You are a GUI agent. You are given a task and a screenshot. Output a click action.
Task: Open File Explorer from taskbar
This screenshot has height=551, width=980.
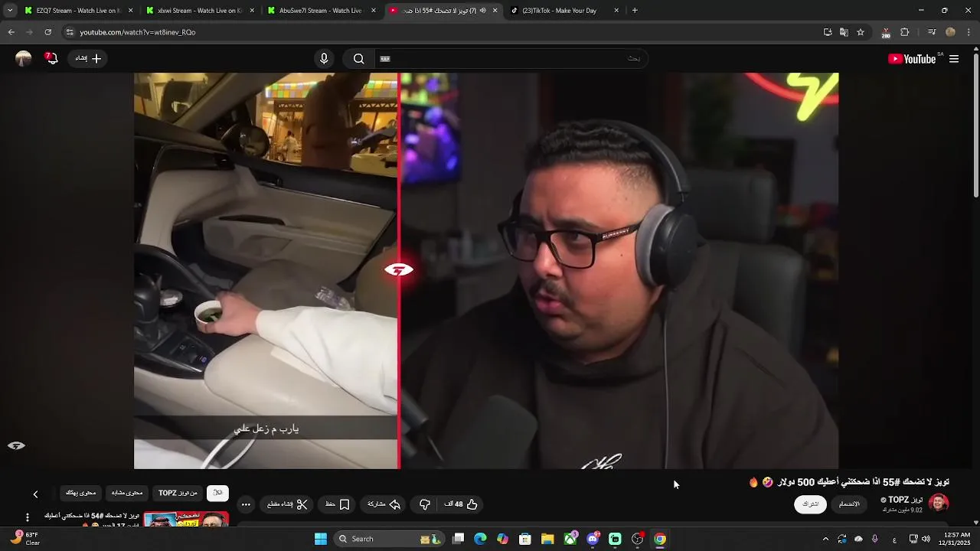(x=547, y=539)
